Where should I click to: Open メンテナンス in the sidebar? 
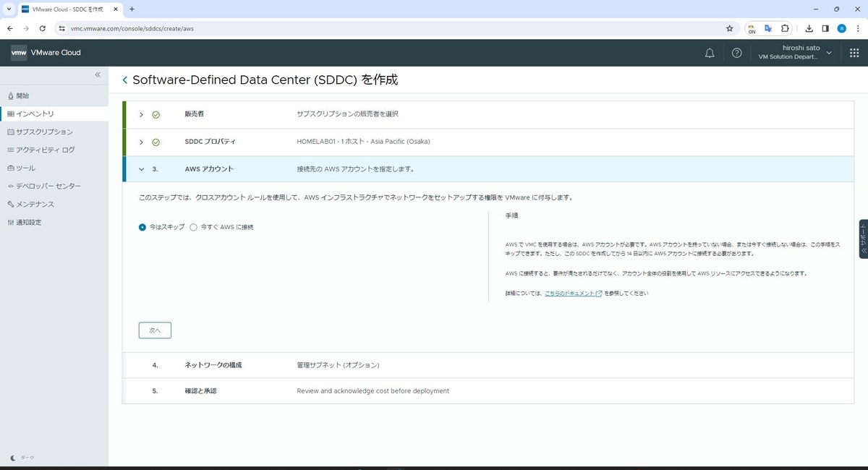[54, 204]
